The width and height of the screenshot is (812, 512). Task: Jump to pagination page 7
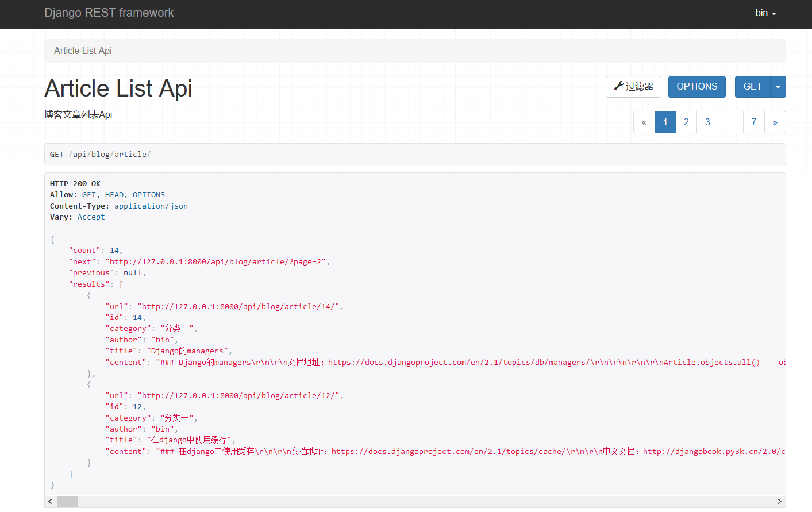tap(754, 122)
